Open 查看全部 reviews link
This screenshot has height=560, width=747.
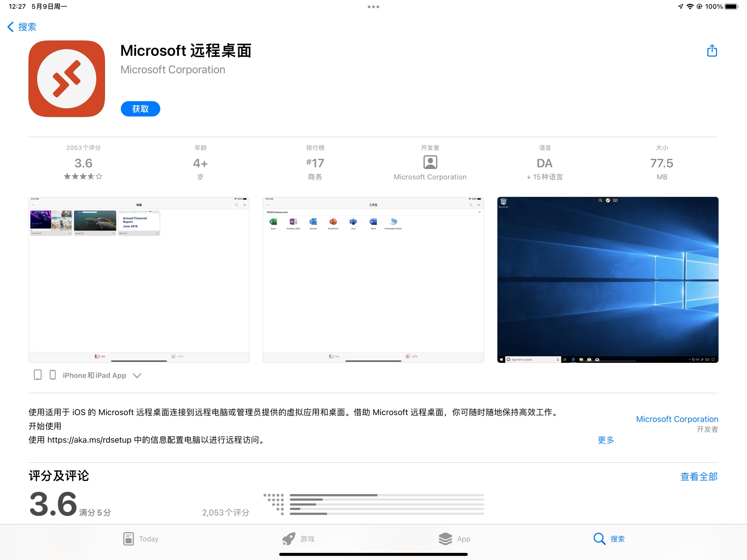(x=698, y=477)
